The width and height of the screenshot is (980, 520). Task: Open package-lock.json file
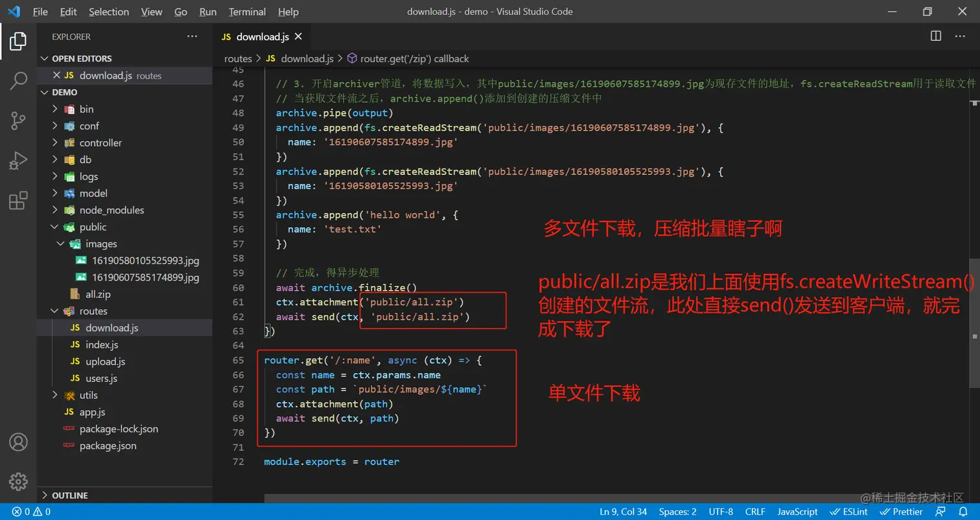(124, 429)
